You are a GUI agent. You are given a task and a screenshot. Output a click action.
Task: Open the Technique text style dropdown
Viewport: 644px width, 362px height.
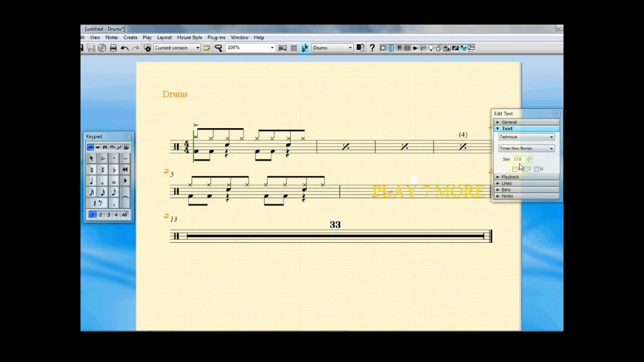pyautogui.click(x=526, y=137)
